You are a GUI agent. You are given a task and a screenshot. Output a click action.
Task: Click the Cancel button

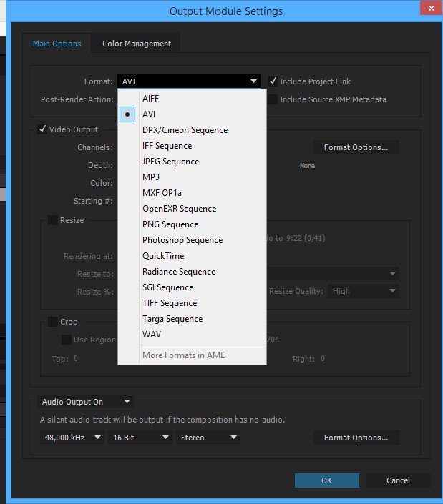tap(399, 480)
